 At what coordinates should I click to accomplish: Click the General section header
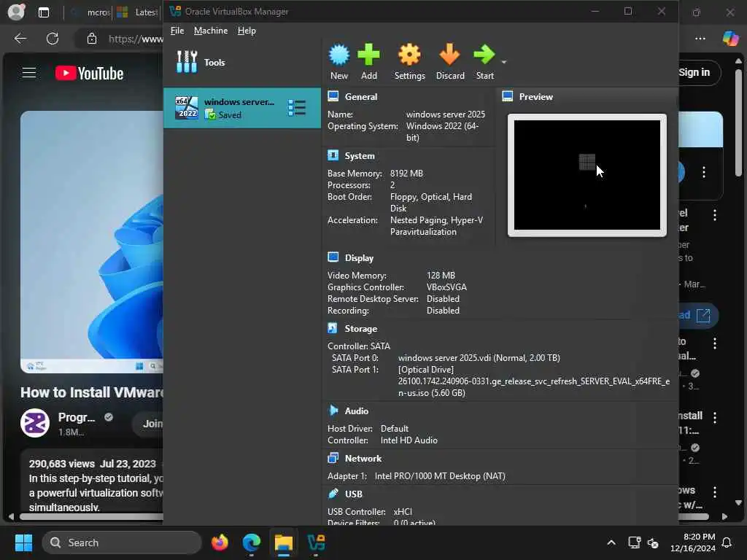point(360,97)
